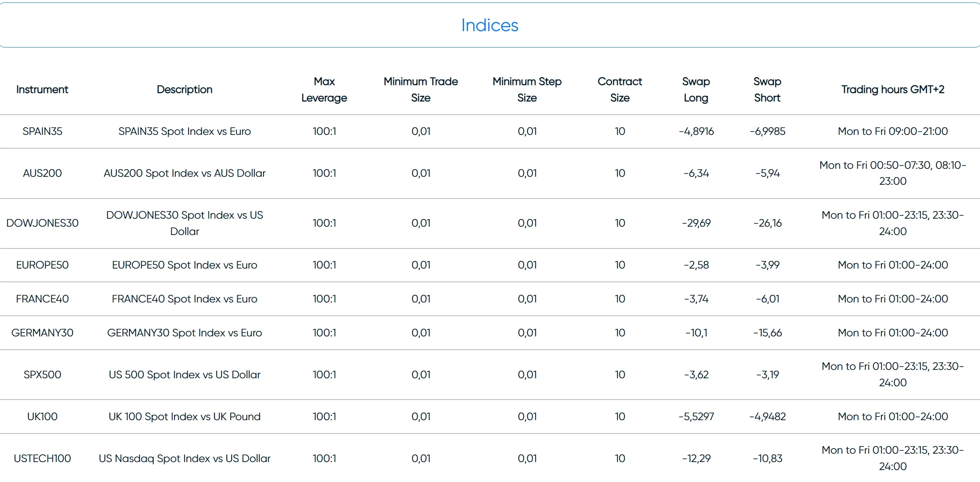980x482 pixels.
Task: Select the DOWJONES30 instrument cell
Action: point(42,223)
